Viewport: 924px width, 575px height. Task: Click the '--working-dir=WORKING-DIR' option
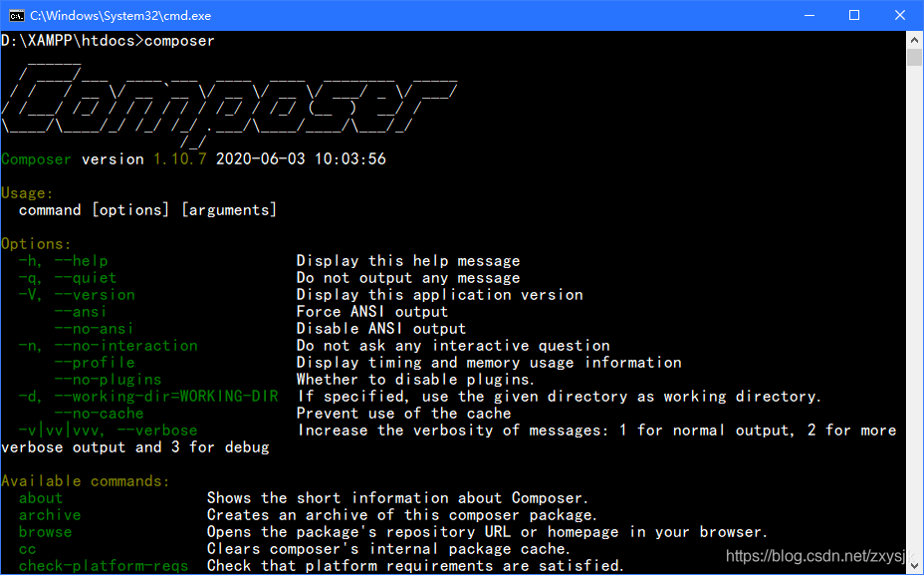166,397
